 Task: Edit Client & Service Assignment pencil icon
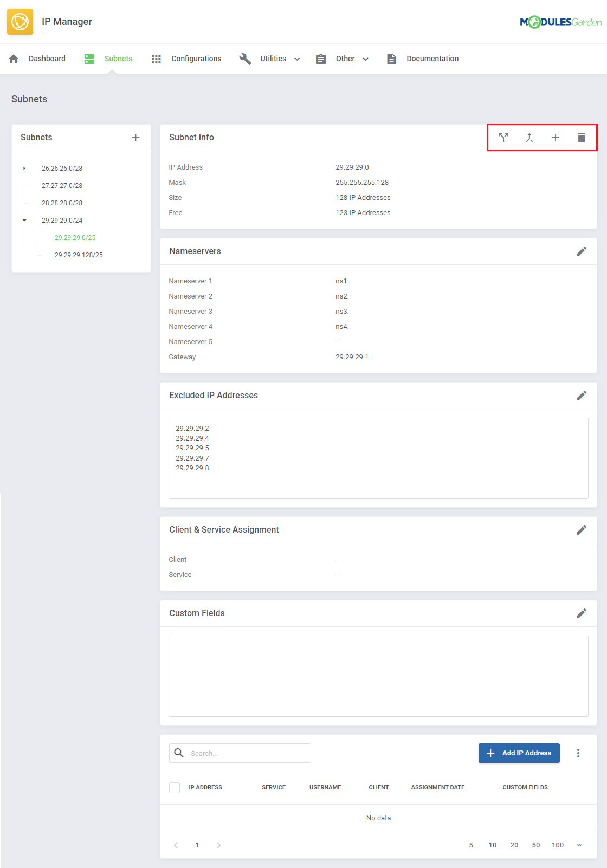[582, 530]
